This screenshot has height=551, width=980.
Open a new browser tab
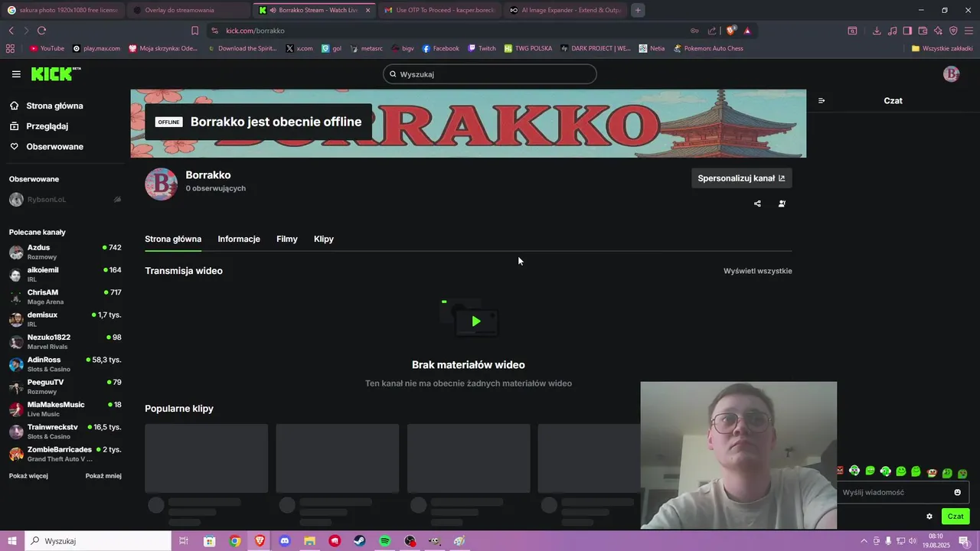click(x=638, y=10)
